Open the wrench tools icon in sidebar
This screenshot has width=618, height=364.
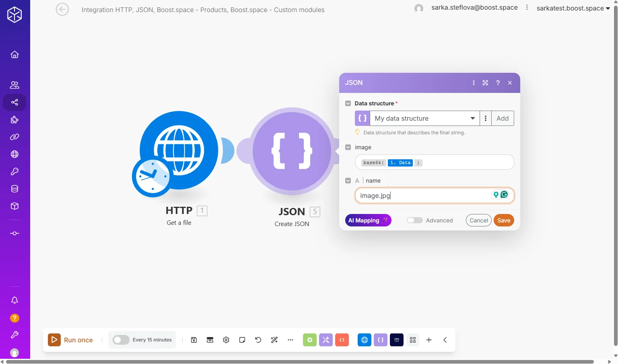[14, 335]
